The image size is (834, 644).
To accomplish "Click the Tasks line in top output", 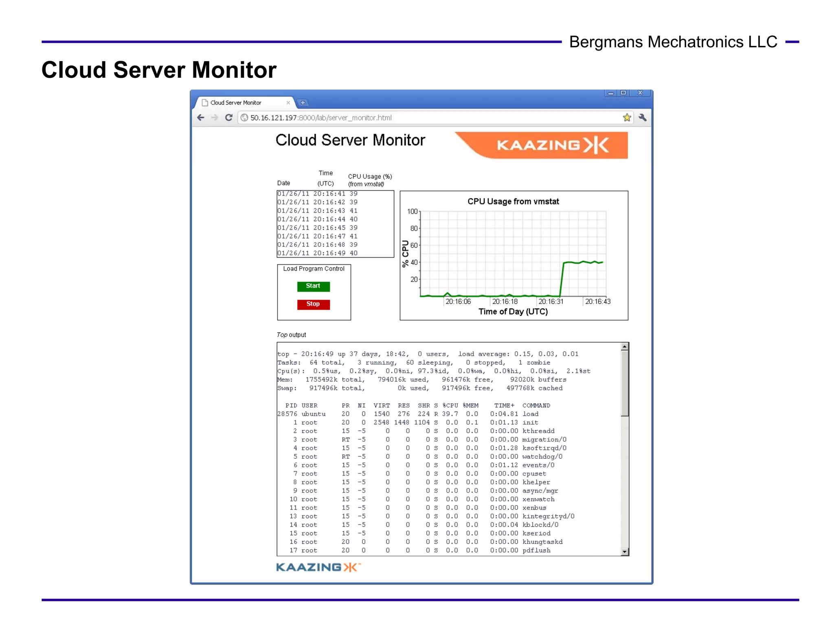I will [414, 363].
